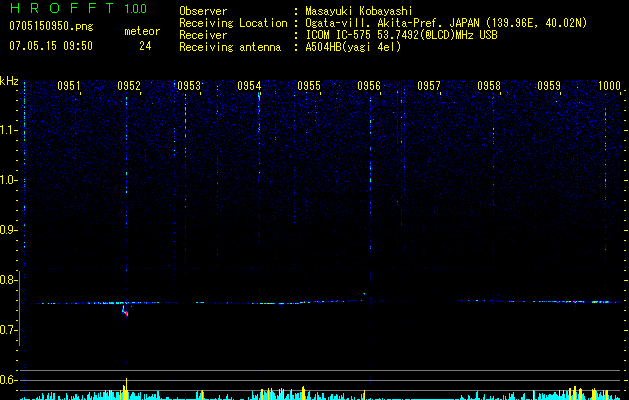Click the location text Ogata-vill. Akita-Pref. JAPAN

[393, 23]
